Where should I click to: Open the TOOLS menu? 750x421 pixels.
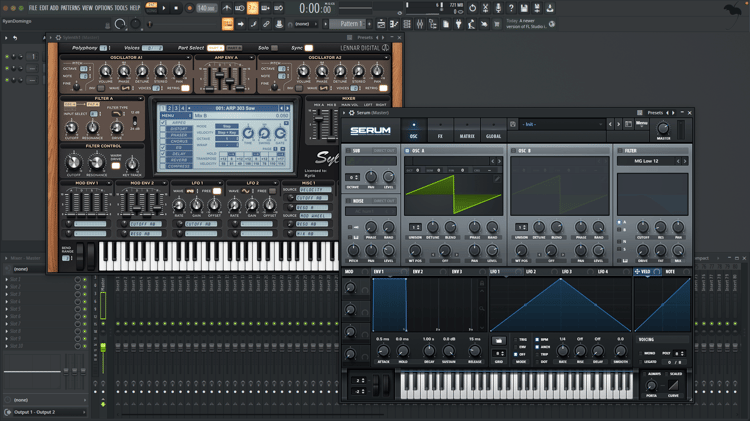tap(121, 8)
